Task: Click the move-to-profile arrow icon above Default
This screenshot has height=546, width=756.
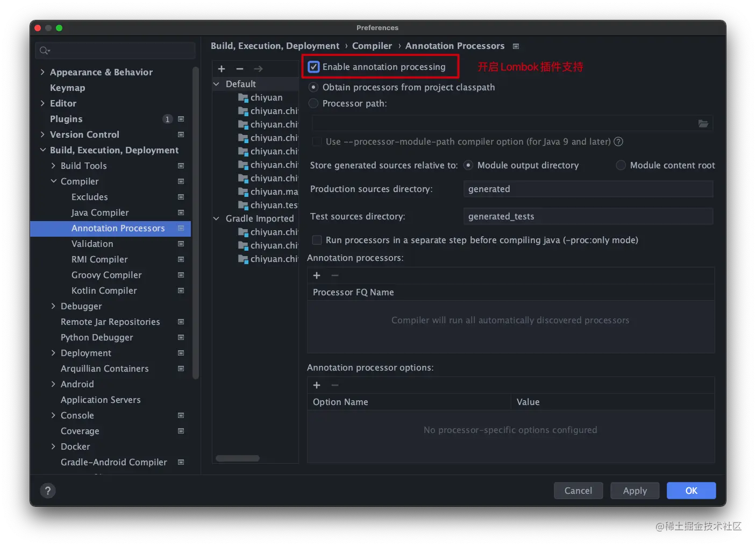Action: pyautogui.click(x=258, y=69)
